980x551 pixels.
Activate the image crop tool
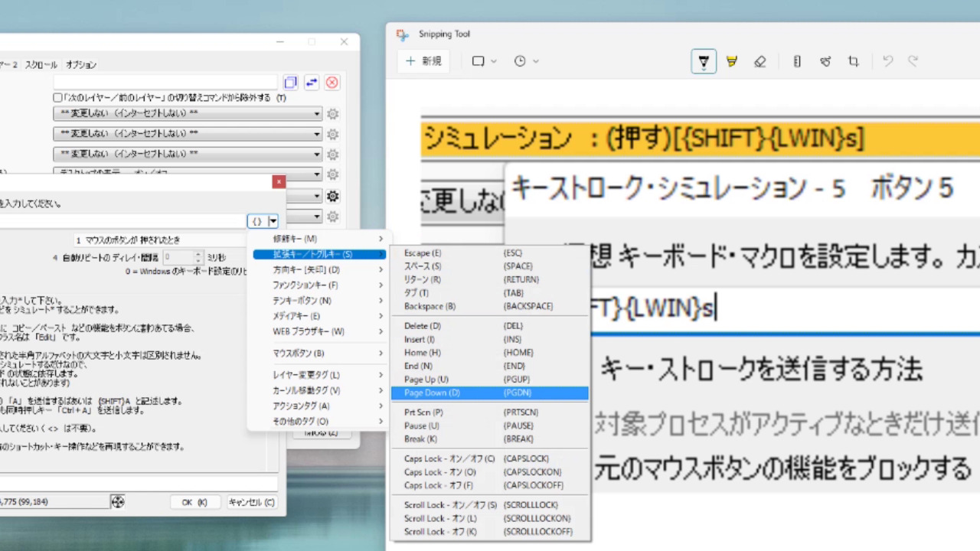(854, 61)
